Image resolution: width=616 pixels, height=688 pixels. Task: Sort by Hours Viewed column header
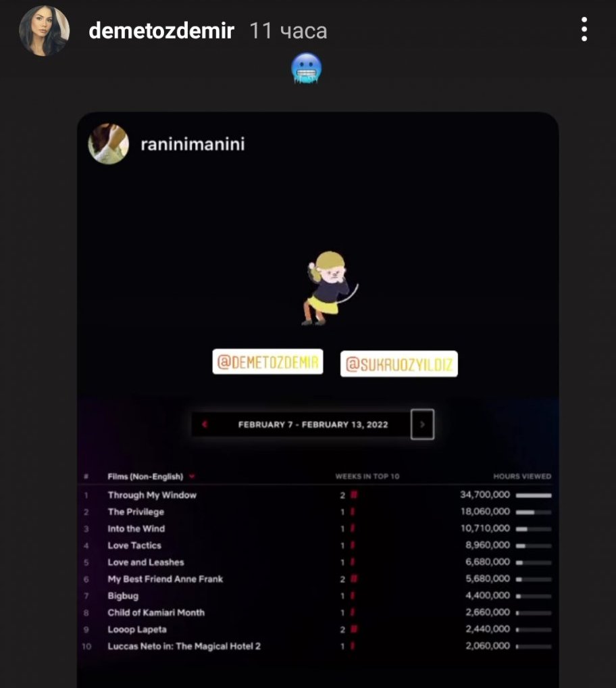(x=522, y=476)
